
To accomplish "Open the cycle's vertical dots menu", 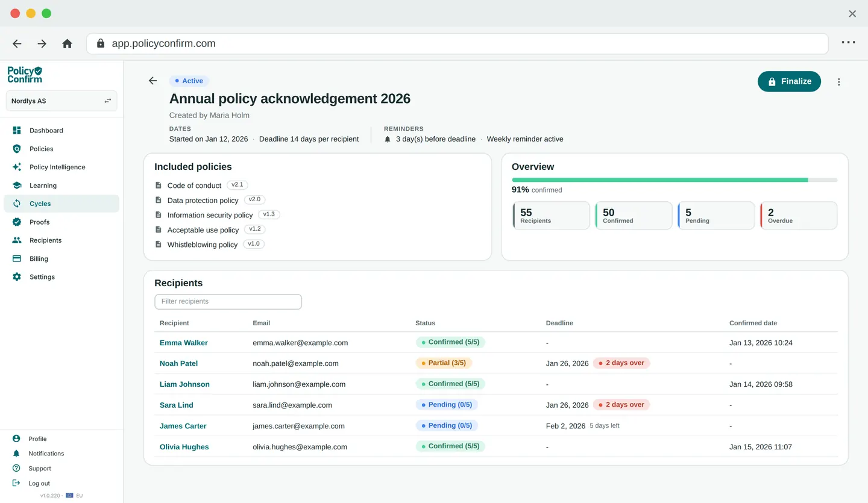I will click(x=838, y=82).
